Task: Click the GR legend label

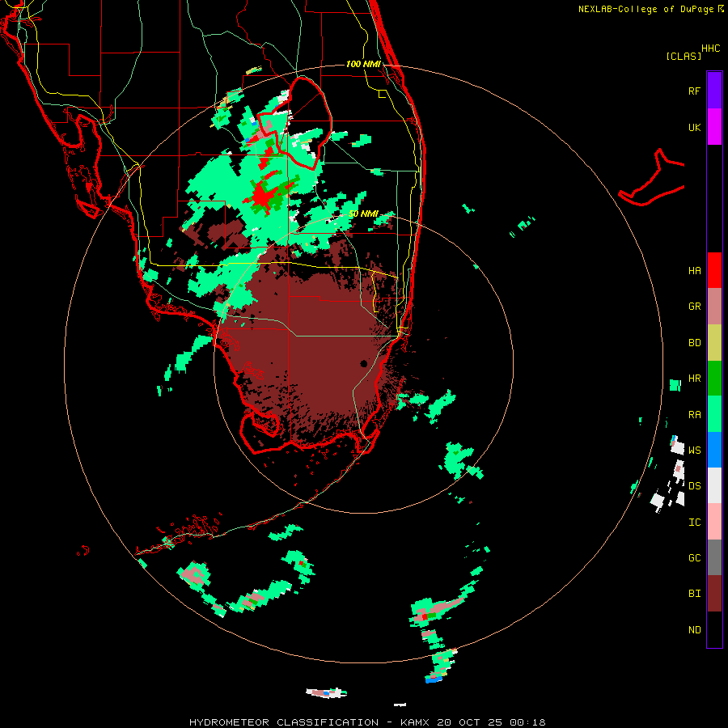Action: (694, 307)
